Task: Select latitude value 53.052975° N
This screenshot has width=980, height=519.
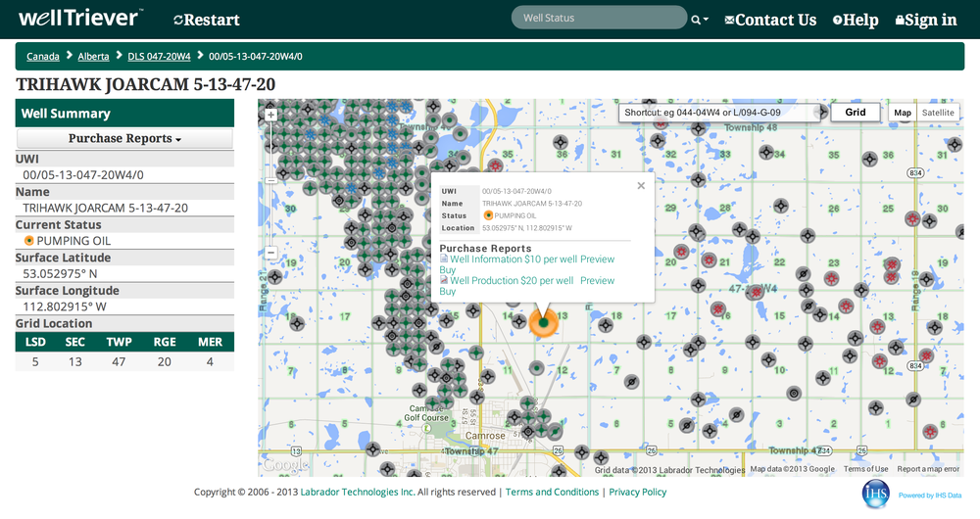Action: point(60,273)
